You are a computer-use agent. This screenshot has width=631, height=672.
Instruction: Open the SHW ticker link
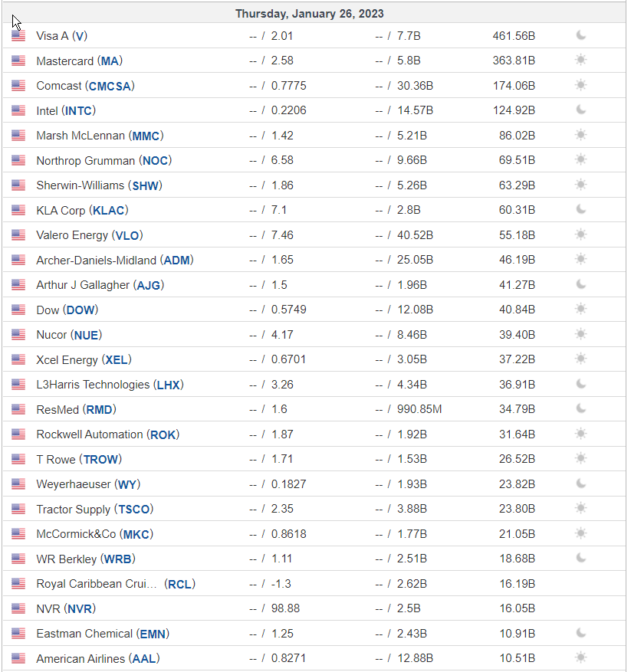[145, 185]
